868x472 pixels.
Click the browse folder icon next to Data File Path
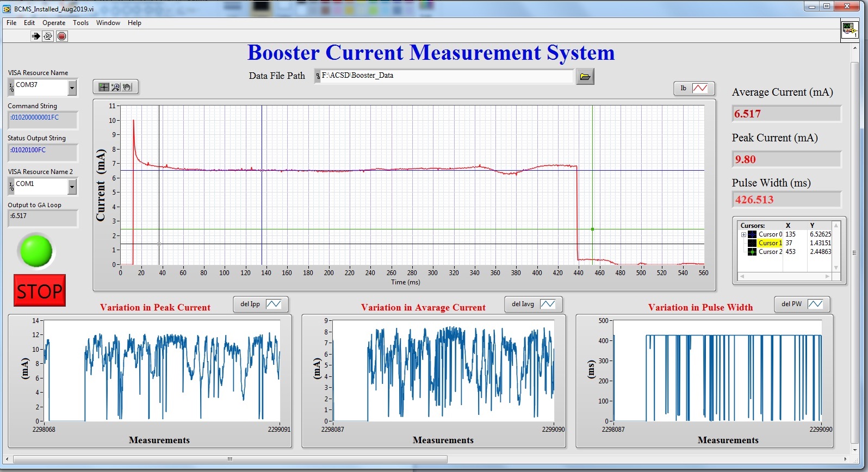(x=585, y=77)
